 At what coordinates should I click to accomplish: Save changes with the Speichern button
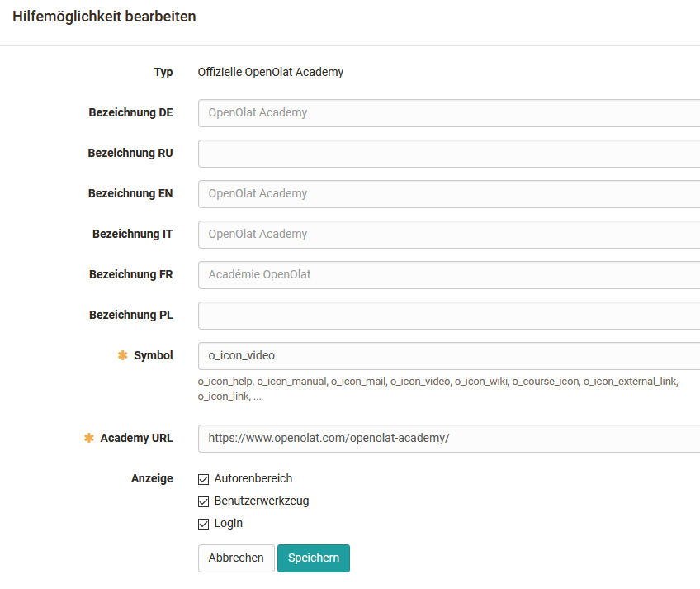point(314,558)
